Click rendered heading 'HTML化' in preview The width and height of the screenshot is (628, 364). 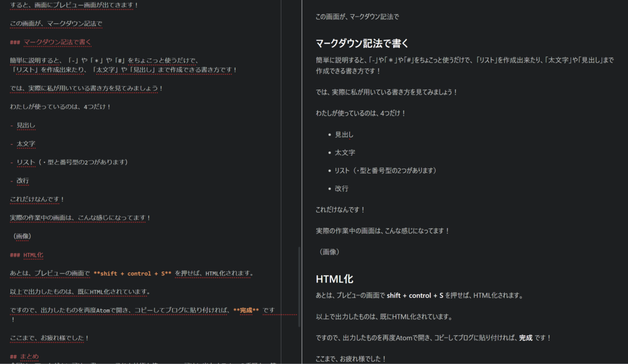click(x=334, y=279)
